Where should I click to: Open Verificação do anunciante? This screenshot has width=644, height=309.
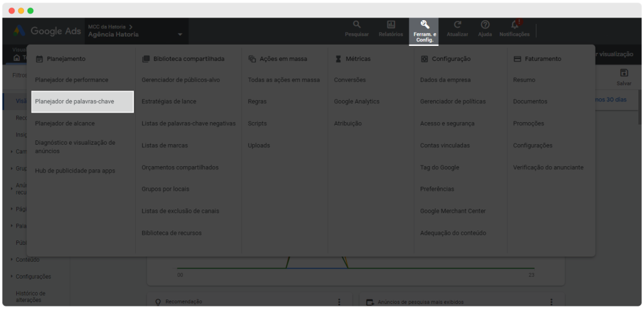click(x=548, y=167)
